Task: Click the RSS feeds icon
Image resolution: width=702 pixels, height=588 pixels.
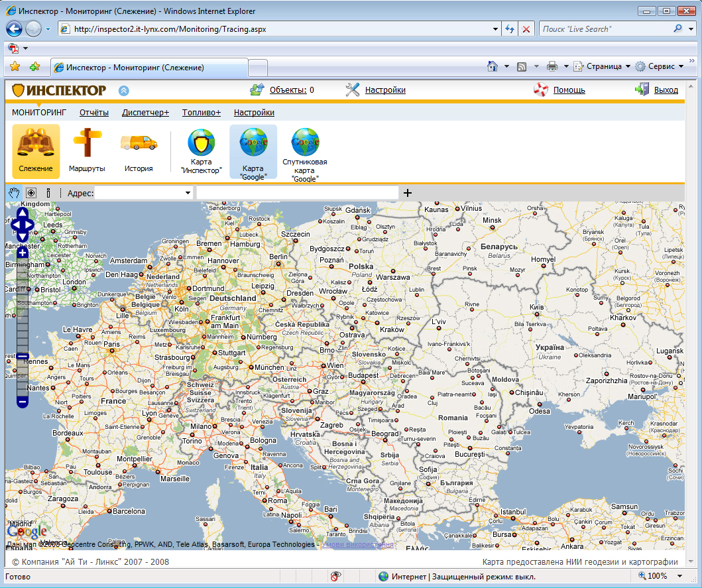Action: click(522, 67)
